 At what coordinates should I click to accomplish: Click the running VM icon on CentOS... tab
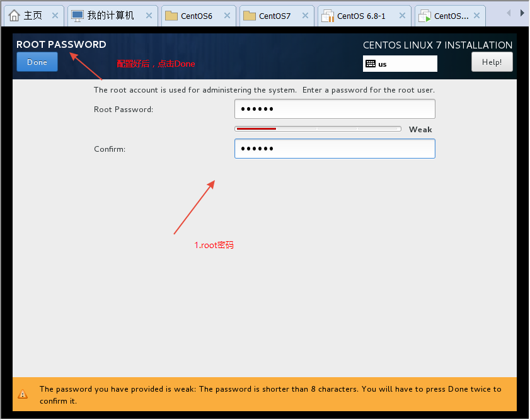(x=425, y=16)
